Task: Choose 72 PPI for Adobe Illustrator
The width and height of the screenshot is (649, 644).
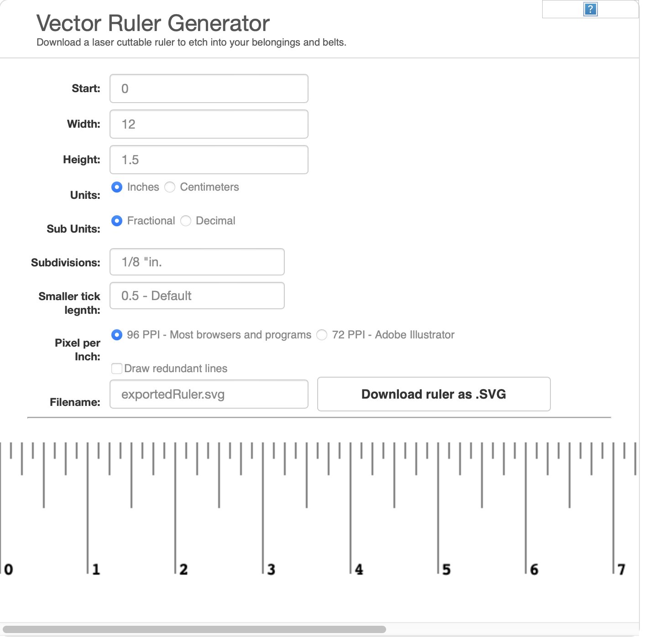Action: (322, 334)
